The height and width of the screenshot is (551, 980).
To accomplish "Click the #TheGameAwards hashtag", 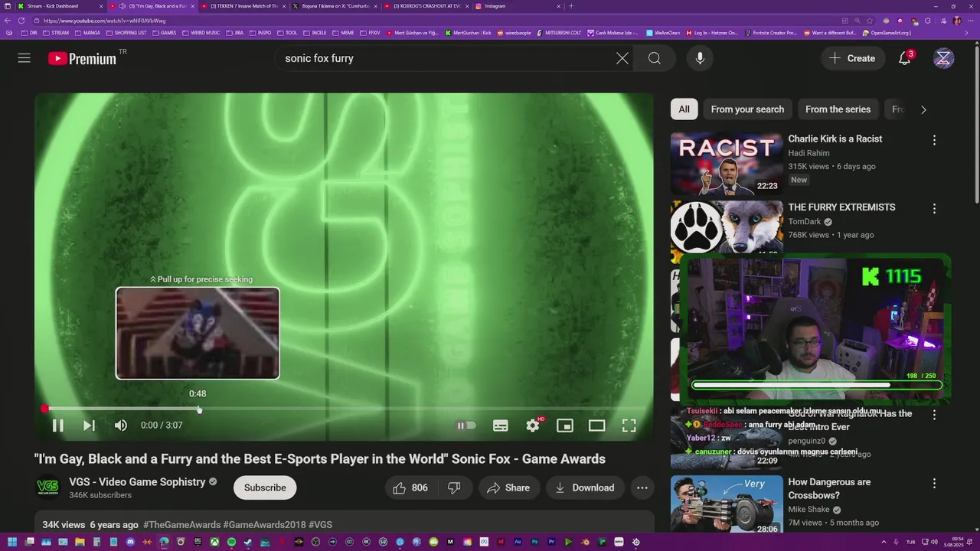I will coord(181,525).
